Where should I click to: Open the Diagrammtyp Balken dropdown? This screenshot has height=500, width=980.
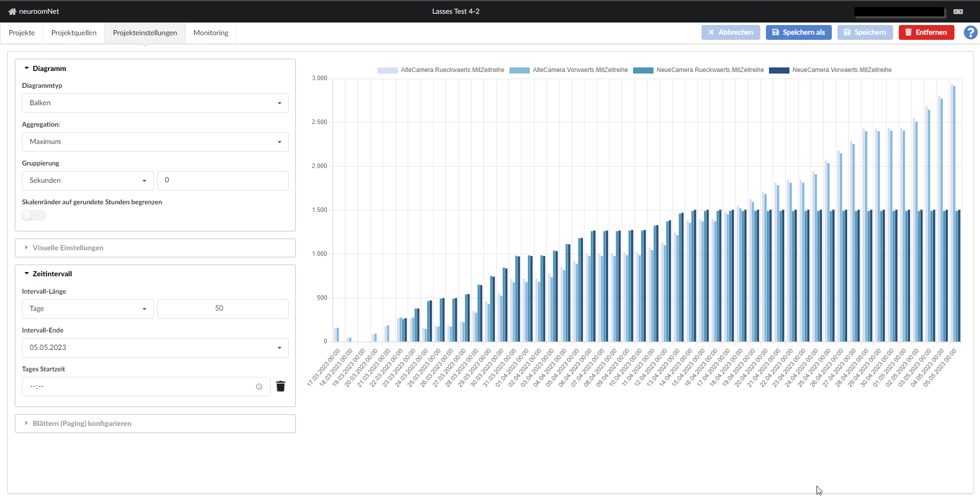(155, 103)
